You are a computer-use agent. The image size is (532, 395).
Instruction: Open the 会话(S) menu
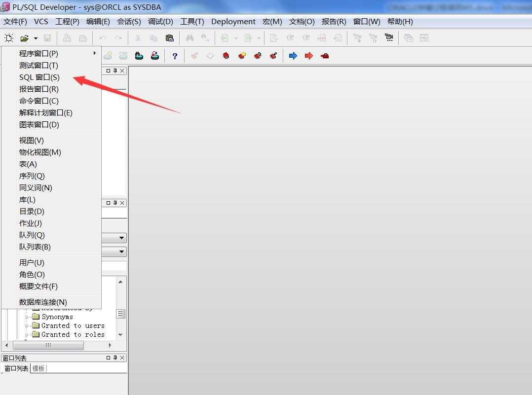tap(129, 22)
